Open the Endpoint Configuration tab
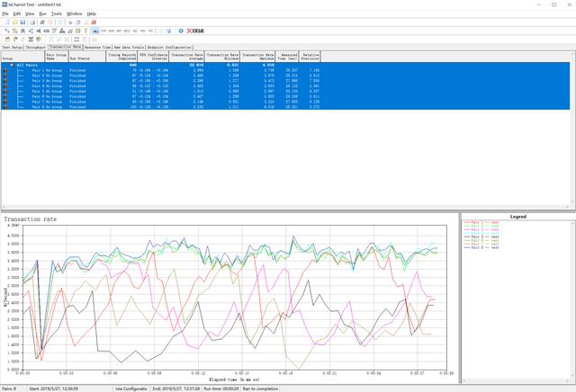576x392 pixels. click(x=169, y=47)
